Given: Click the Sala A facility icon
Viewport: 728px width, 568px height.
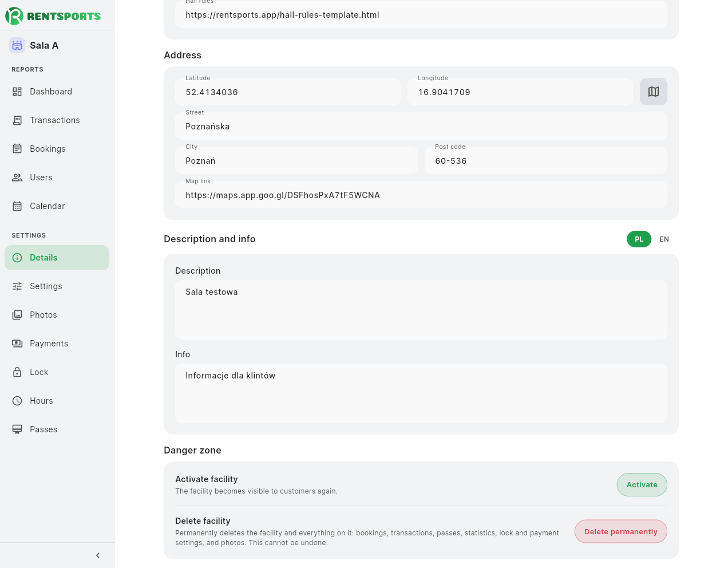Looking at the screenshot, I should click(x=17, y=45).
